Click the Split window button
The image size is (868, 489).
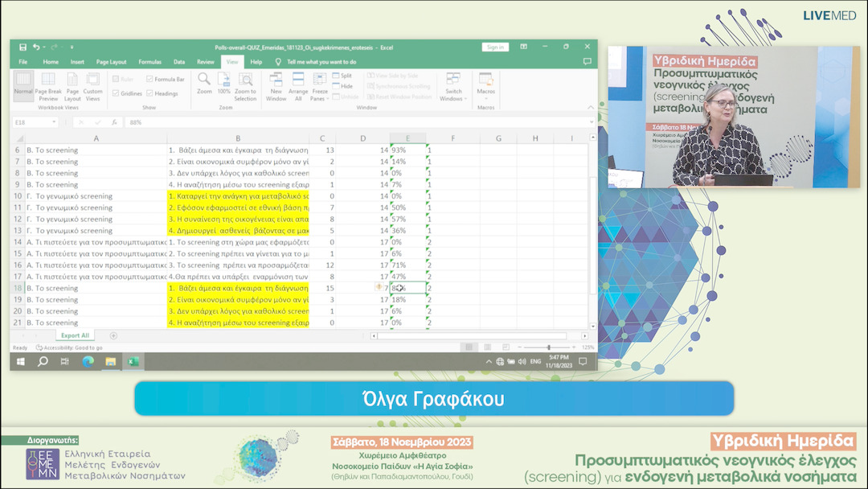click(x=342, y=76)
